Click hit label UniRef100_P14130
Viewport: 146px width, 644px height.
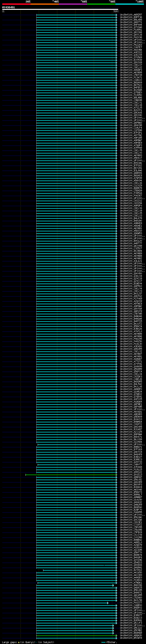point(131,344)
